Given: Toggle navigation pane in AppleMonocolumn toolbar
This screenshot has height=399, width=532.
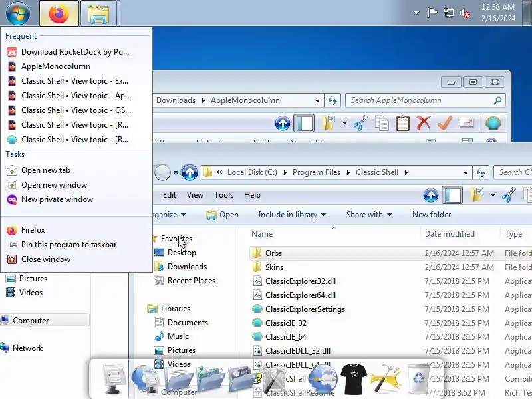Looking at the screenshot, I should pos(304,123).
